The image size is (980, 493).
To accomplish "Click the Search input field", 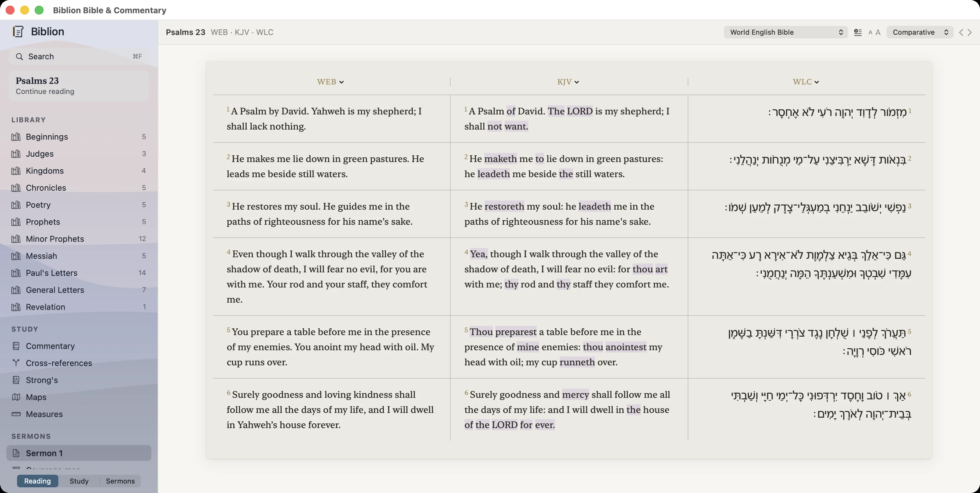I will click(79, 56).
